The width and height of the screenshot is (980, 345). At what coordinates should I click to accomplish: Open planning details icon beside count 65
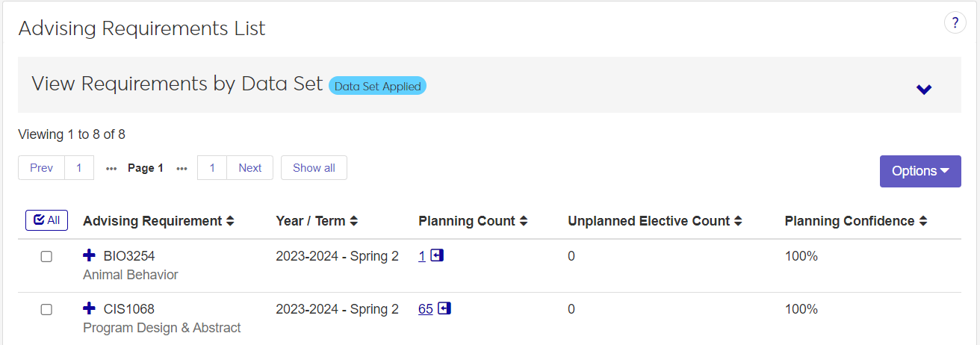click(x=444, y=308)
